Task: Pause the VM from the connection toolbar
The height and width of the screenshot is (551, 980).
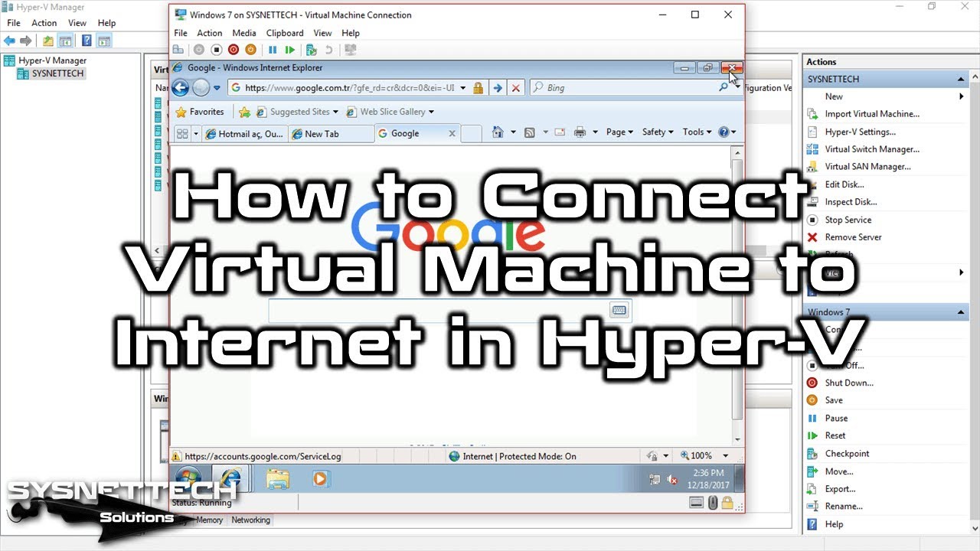Action: [x=273, y=50]
